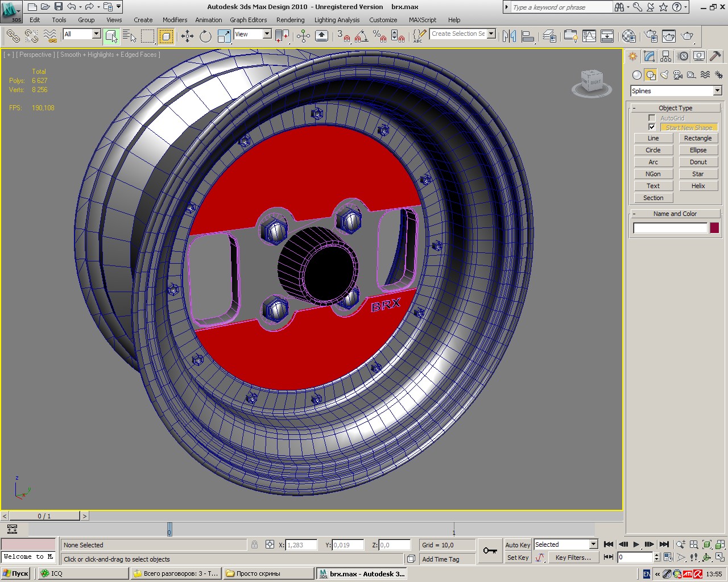Click Select and Manipulate icon
The height and width of the screenshot is (582, 728).
[x=303, y=36]
